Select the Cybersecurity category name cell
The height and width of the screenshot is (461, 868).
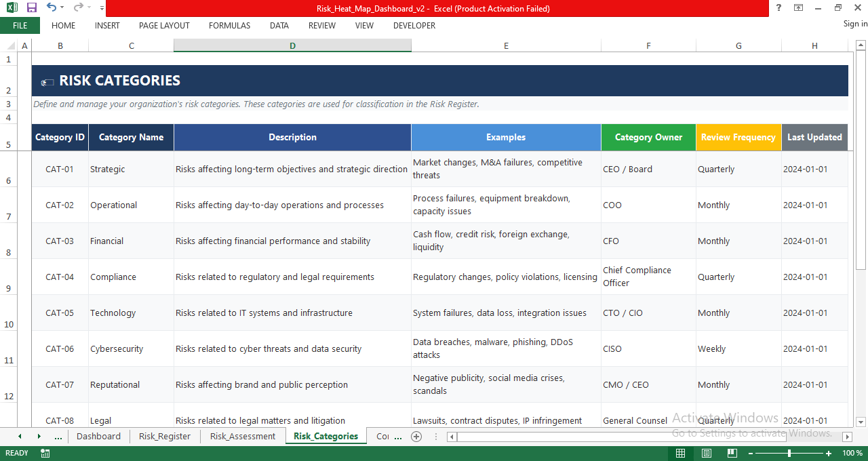point(131,348)
